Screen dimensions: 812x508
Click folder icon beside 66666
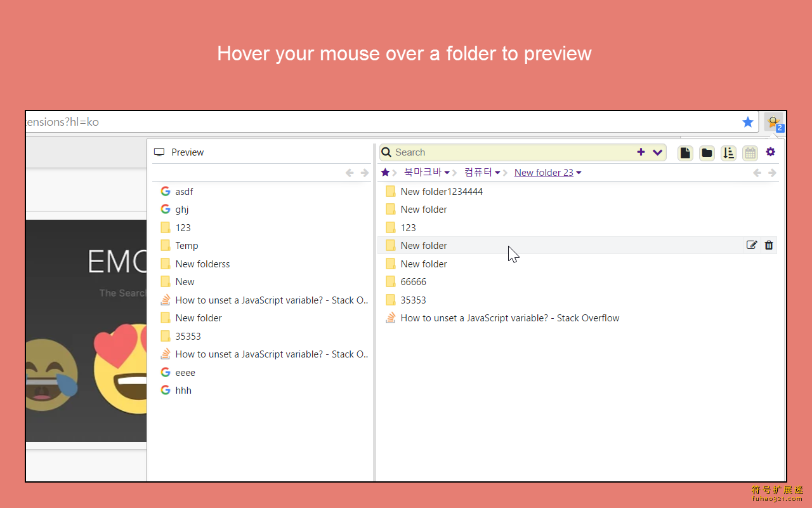pos(391,281)
